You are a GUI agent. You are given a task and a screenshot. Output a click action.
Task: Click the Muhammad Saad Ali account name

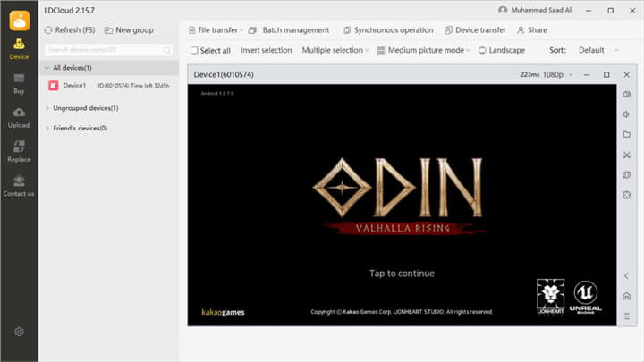pyautogui.click(x=541, y=10)
